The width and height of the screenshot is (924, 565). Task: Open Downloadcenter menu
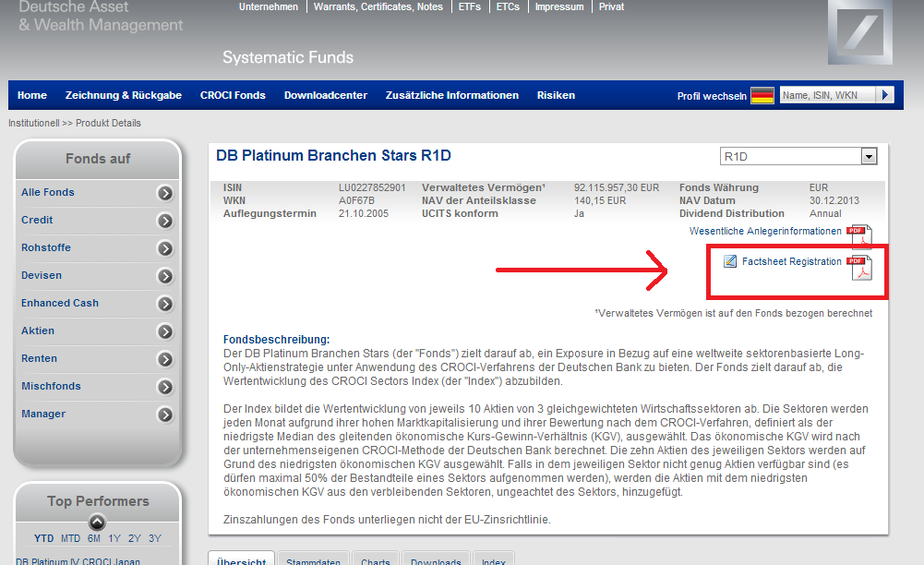coord(325,95)
